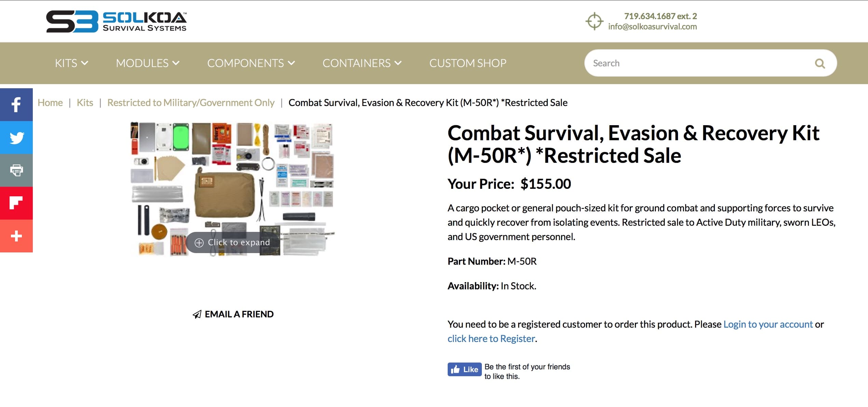Click the Solkoa Survival Systems logo
Screen dimensions: 868x407
pyautogui.click(x=117, y=21)
